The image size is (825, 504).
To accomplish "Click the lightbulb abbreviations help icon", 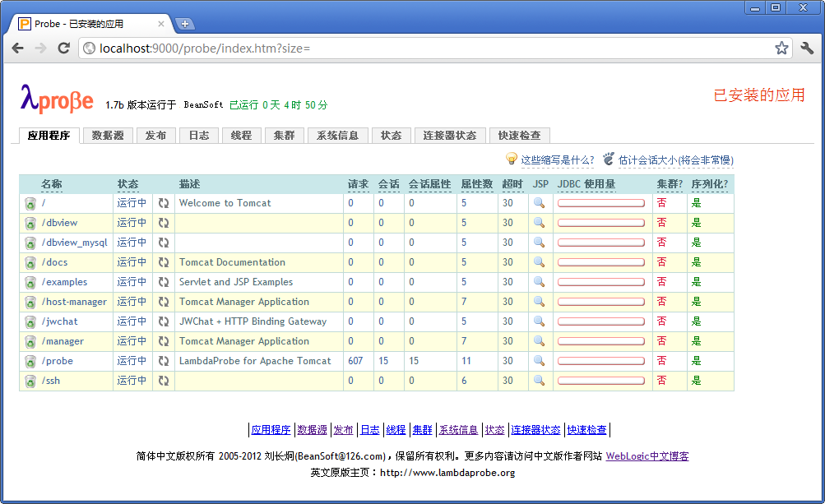I will [x=511, y=159].
